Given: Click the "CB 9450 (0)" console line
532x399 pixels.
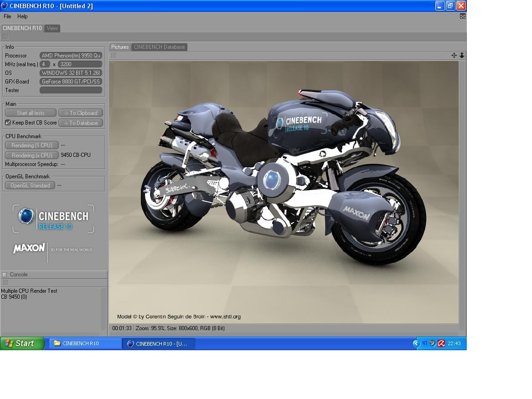Looking at the screenshot, I should [14, 297].
